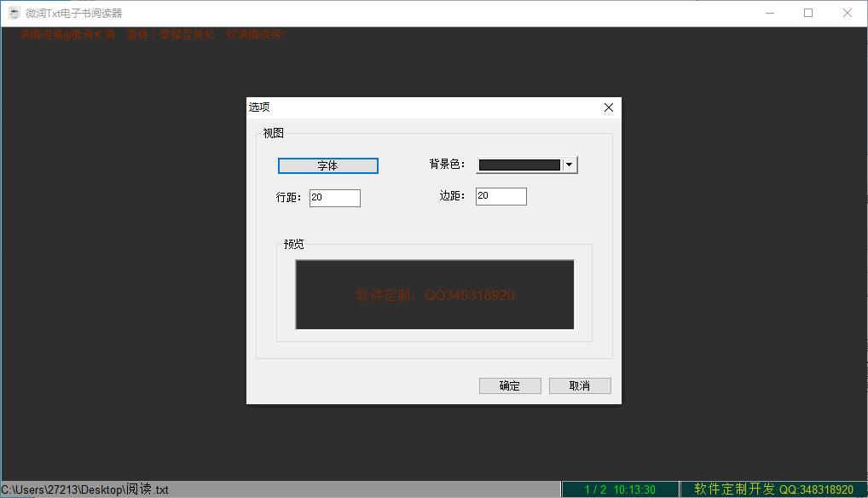Image resolution: width=868 pixels, height=498 pixels.
Task: Click the 行距 label
Action: click(288, 198)
